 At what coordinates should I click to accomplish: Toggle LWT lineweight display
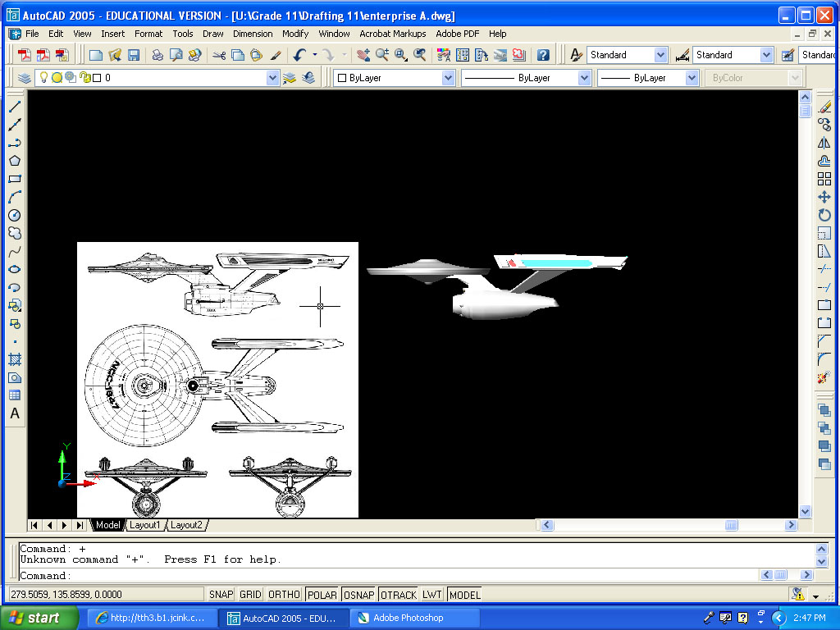pos(431,595)
